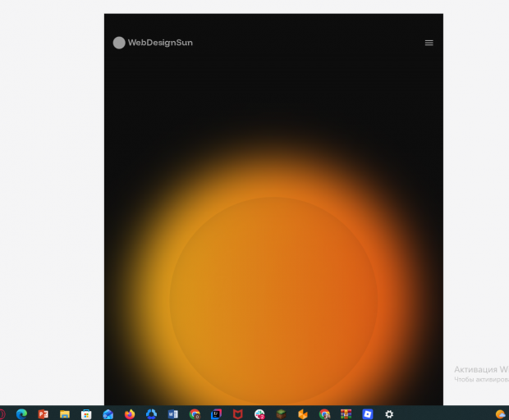Launch WinRAR from the taskbar
This screenshot has width=509, height=420.
pyautogui.click(x=346, y=414)
